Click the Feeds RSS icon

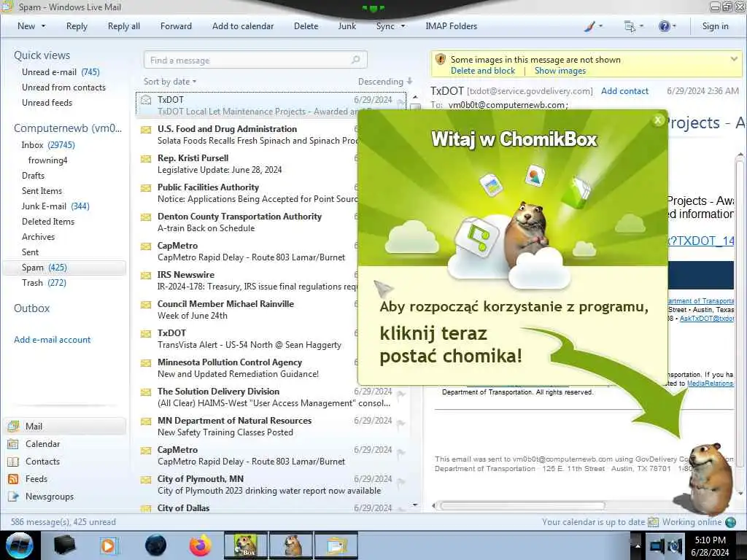(13, 479)
